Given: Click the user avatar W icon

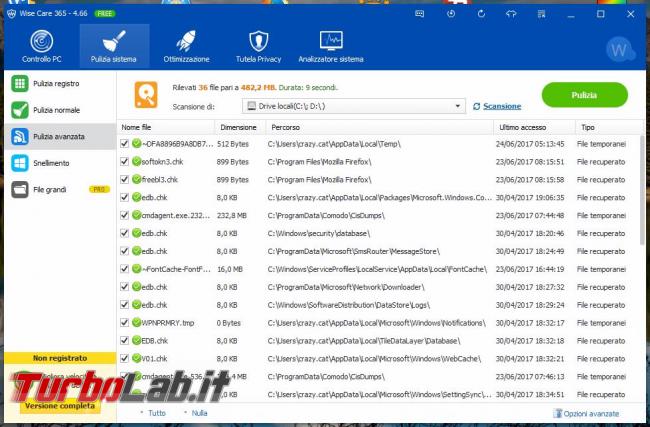Looking at the screenshot, I should point(619,50).
